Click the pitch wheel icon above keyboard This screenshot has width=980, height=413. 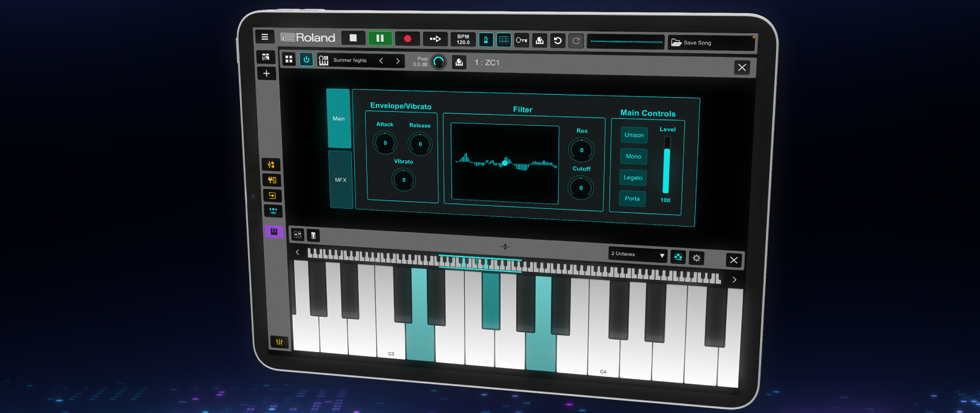313,235
